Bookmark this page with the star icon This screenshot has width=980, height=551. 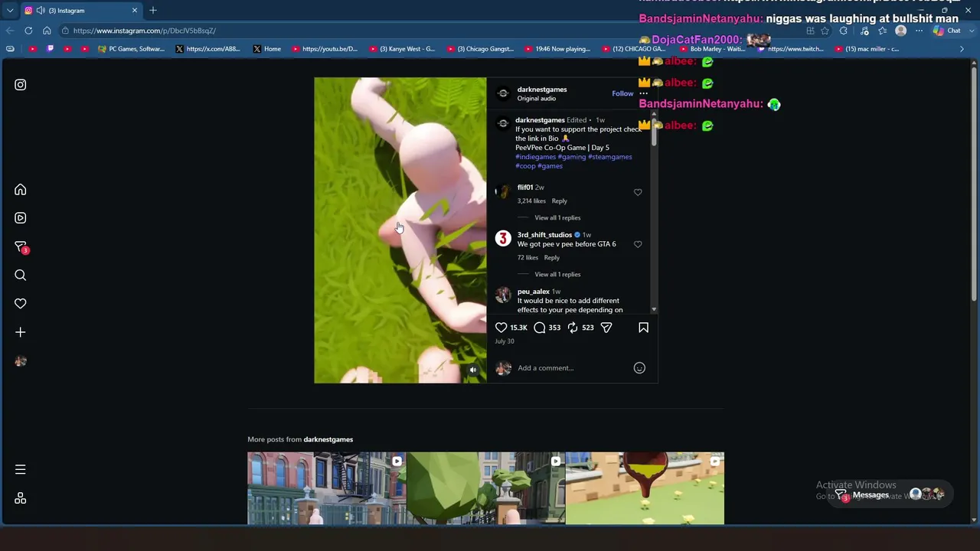tap(825, 31)
